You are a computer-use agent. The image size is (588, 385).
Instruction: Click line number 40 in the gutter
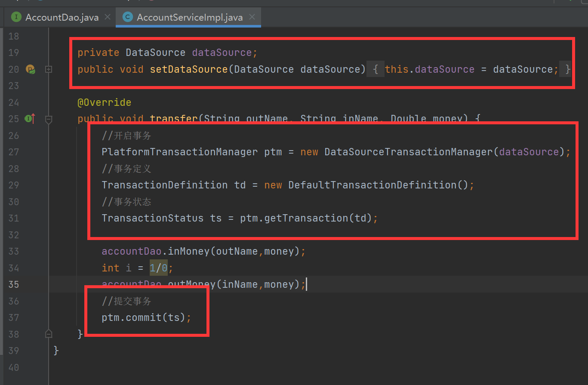14,367
